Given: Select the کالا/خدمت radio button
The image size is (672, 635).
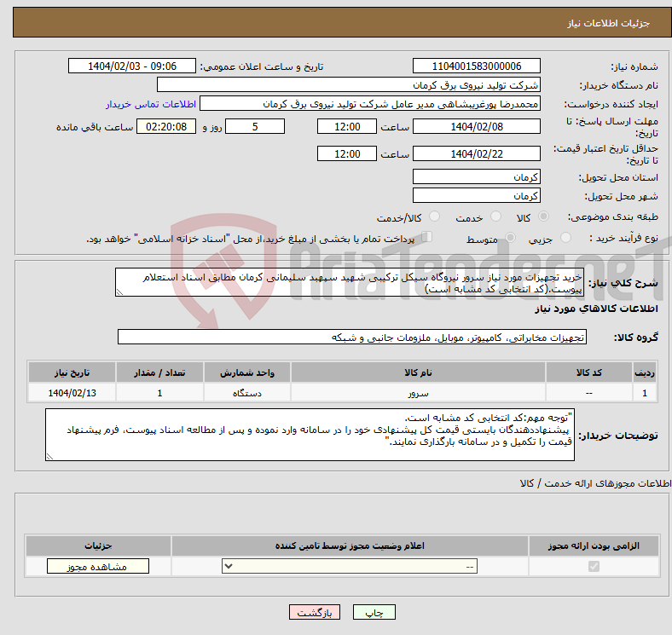Looking at the screenshot, I should [434, 216].
